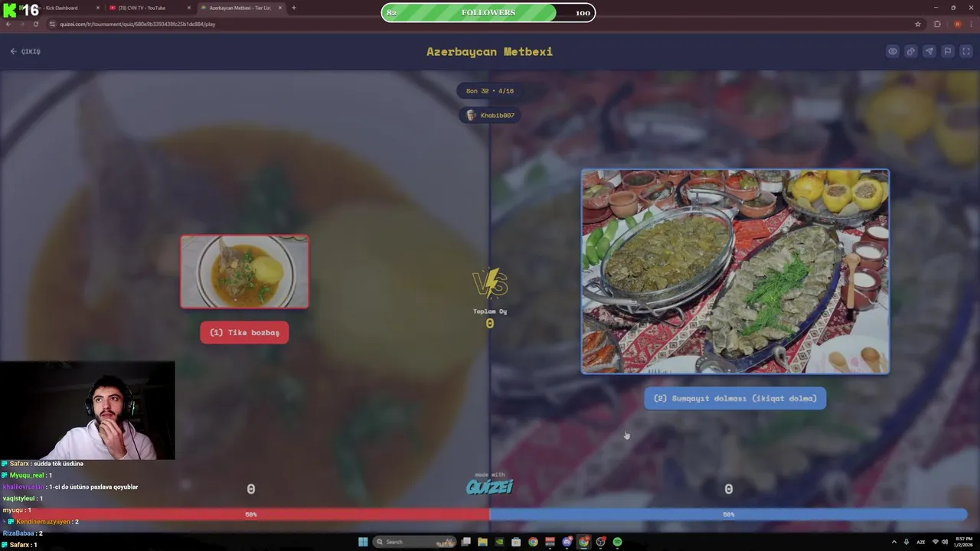Open the NVIDIA app from taskbar
This screenshot has height=551, width=980.
pos(499,542)
